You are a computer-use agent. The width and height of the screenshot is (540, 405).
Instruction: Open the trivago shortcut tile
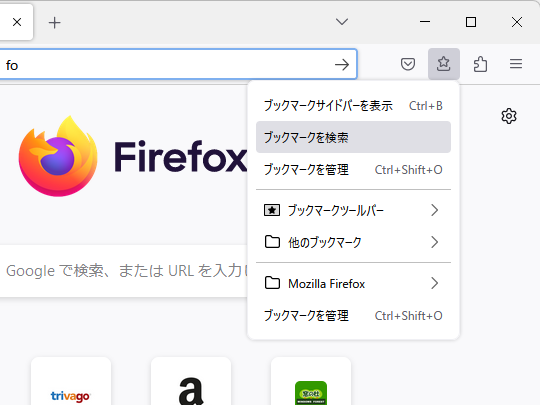coord(71,381)
